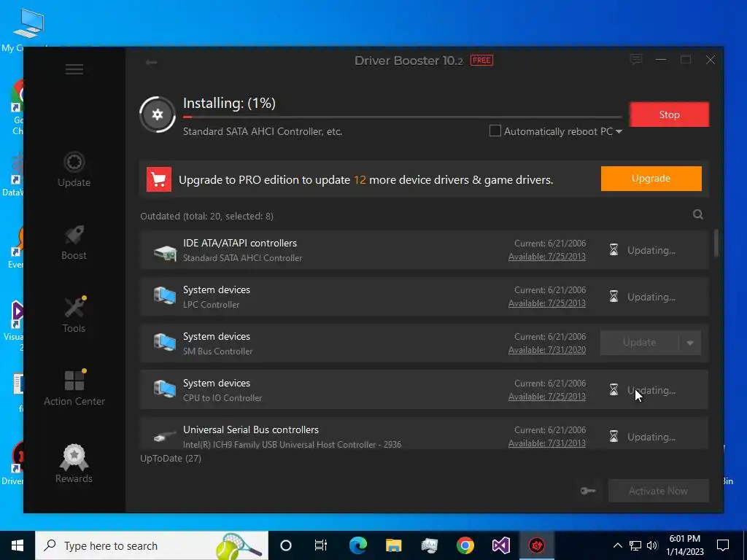The height and width of the screenshot is (560, 747).
Task: Click Update button for SM Bus Controller
Action: click(639, 343)
